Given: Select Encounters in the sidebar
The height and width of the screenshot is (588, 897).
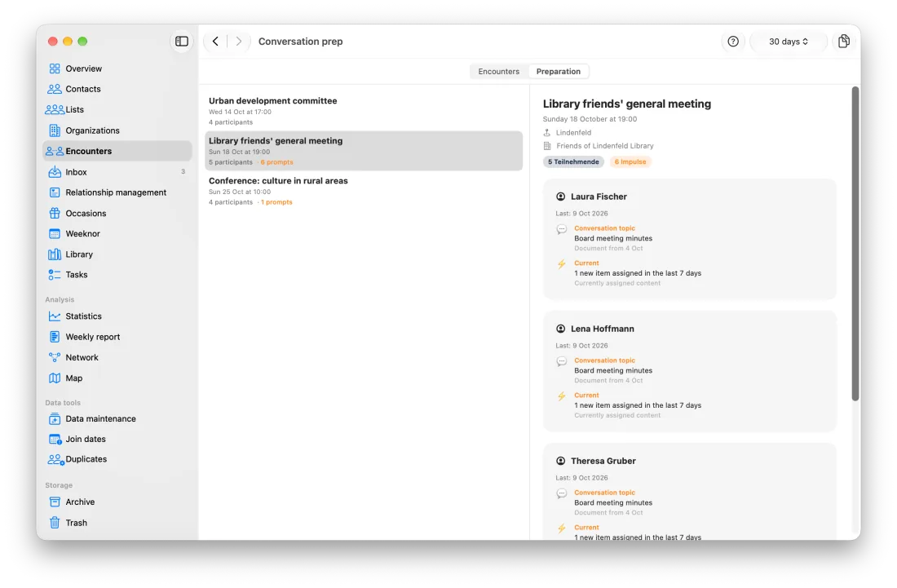Looking at the screenshot, I should tap(117, 151).
